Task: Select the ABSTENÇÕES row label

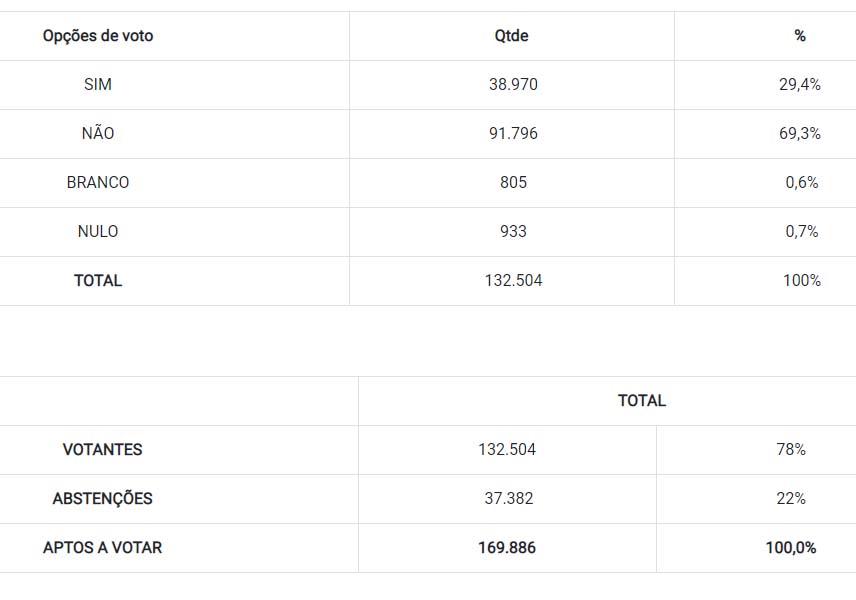Action: coord(102,498)
